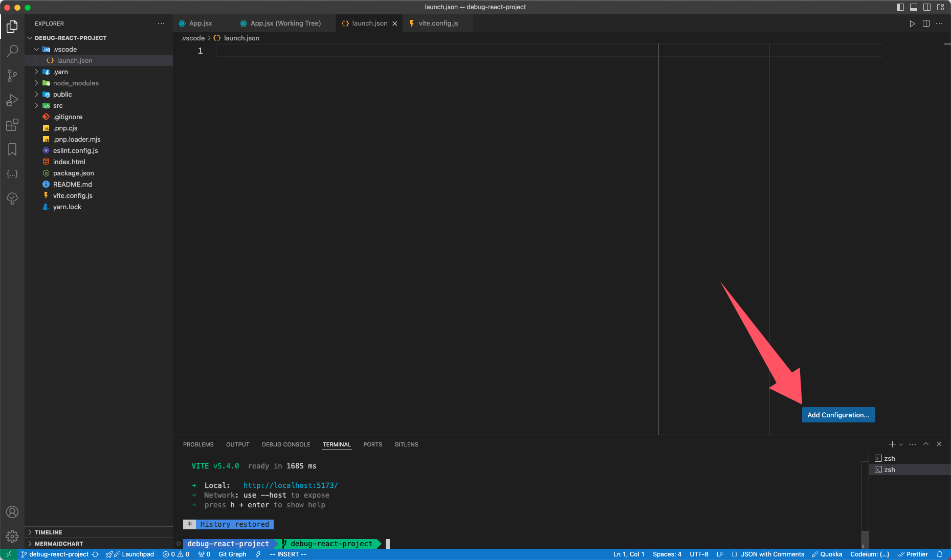Split the editor using the split icon
Viewport: 951px width, 560px height.
926,23
